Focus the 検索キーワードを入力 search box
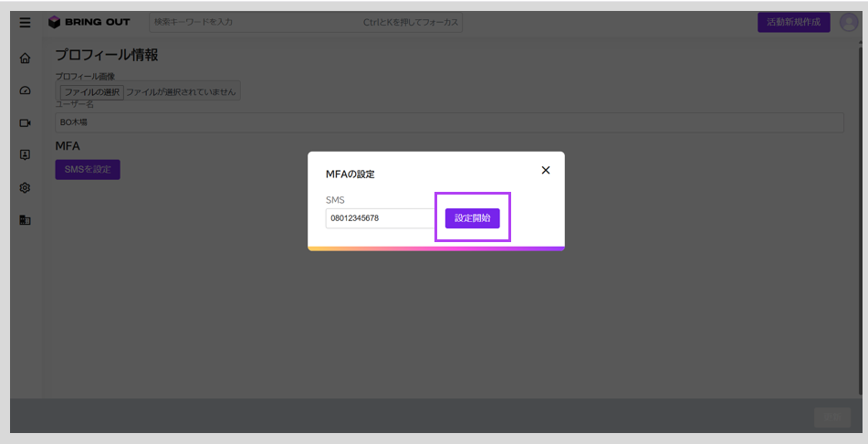Viewport: 868px width, 444px height. [306, 22]
